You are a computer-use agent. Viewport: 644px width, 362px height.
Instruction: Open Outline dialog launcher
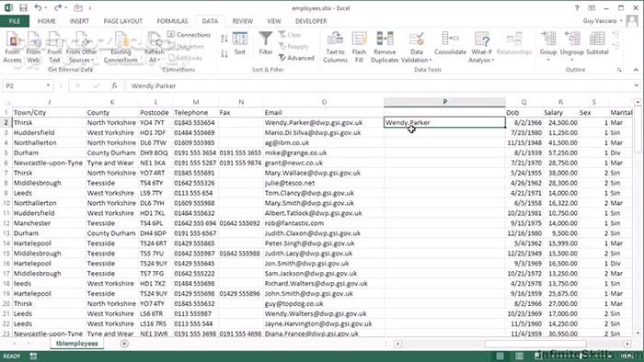click(x=619, y=70)
